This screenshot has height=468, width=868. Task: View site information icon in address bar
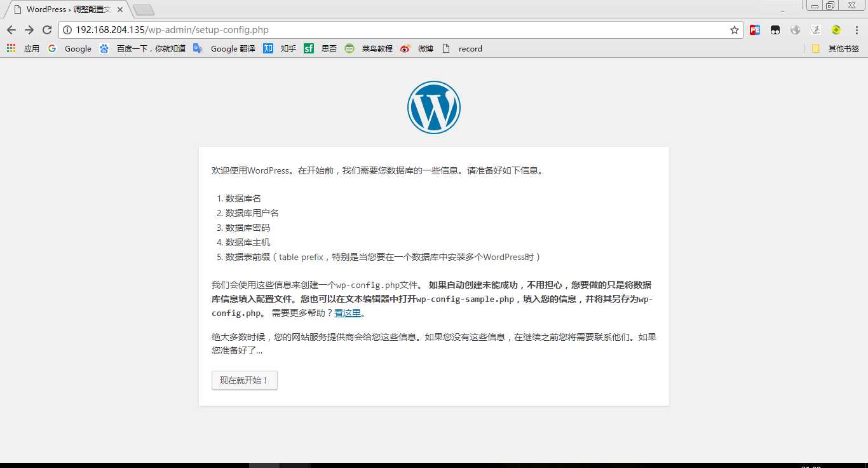67,30
